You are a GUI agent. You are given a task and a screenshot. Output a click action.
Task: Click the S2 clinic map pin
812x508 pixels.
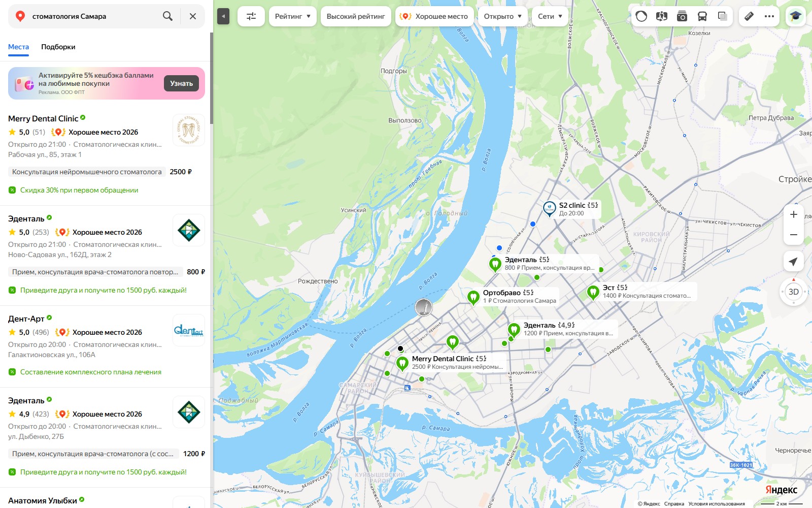pyautogui.click(x=549, y=208)
